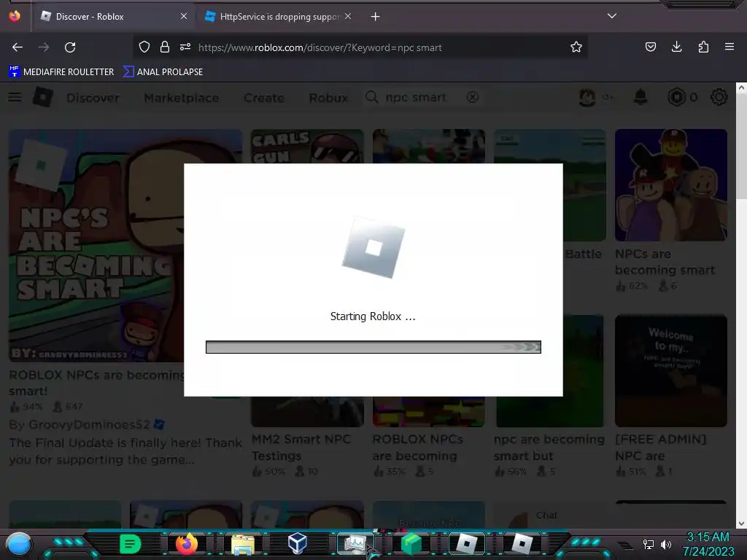Switch to the HttpService is dropping support tab
Image resolution: width=747 pixels, height=560 pixels.
279,17
